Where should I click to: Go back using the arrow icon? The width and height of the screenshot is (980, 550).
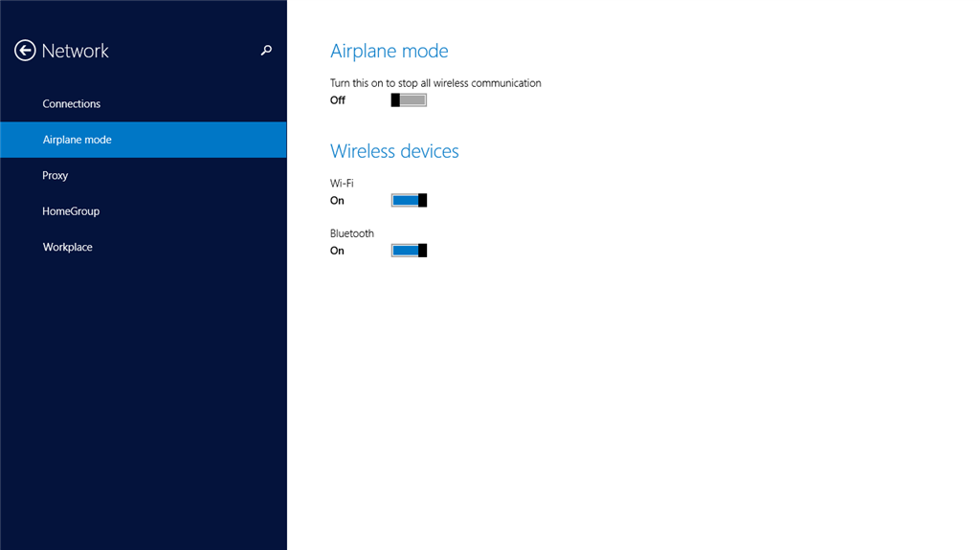click(x=25, y=51)
